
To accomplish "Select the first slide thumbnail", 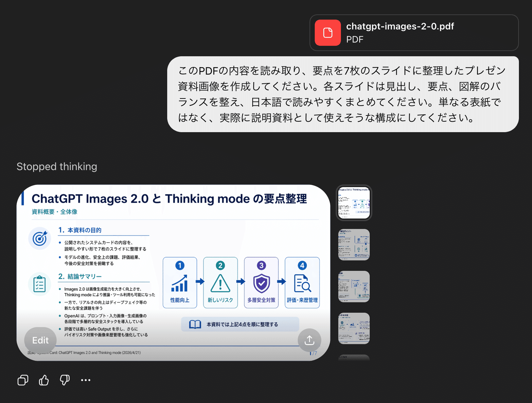I will coord(354,203).
